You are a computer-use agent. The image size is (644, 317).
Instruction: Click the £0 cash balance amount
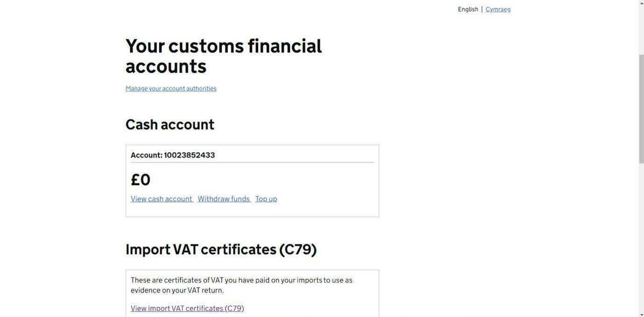[141, 180]
